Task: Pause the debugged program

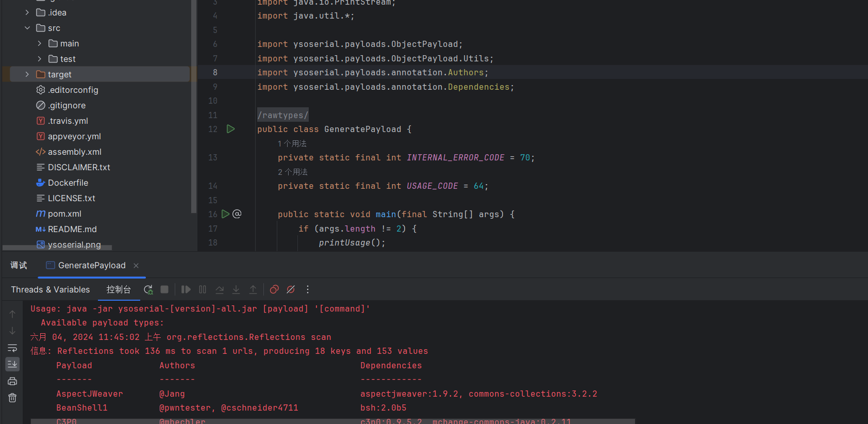Action: [203, 289]
